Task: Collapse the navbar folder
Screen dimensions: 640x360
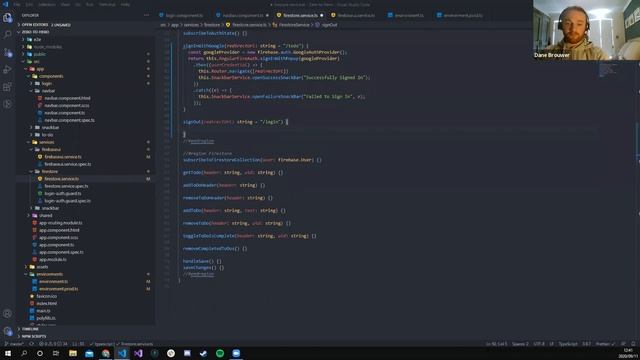Action: pyautogui.click(x=48, y=91)
